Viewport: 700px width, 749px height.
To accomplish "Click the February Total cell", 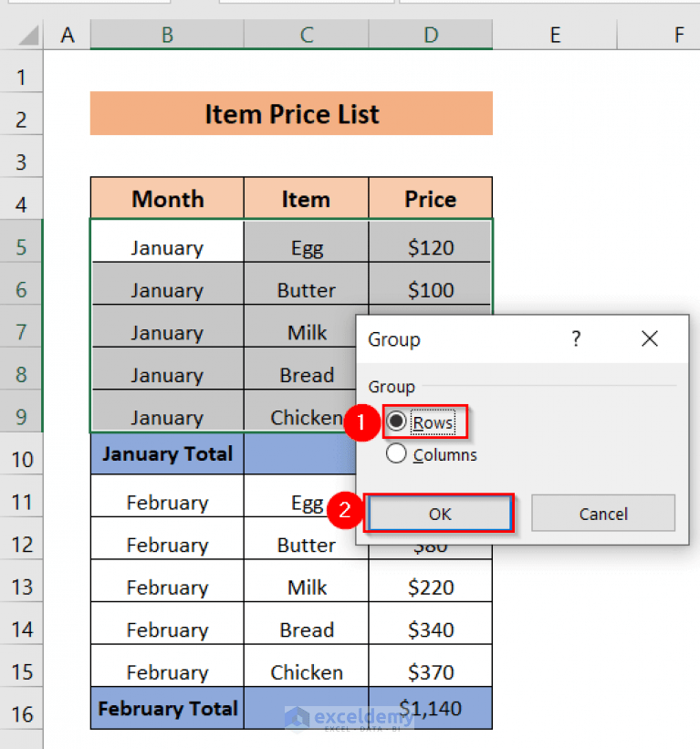I will [x=167, y=709].
